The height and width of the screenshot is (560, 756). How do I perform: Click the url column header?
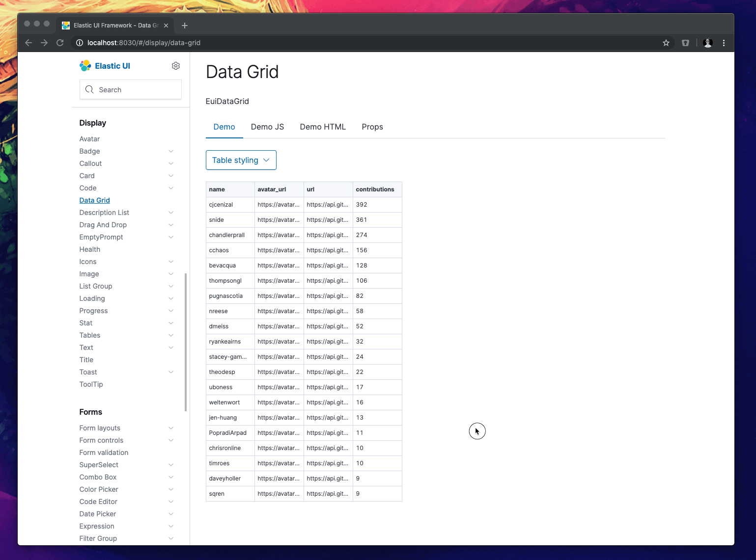[329, 189]
